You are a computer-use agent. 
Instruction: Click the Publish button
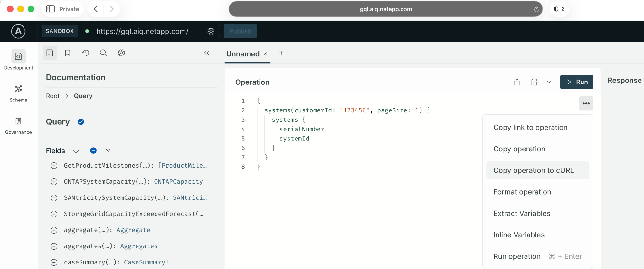pyautogui.click(x=240, y=31)
